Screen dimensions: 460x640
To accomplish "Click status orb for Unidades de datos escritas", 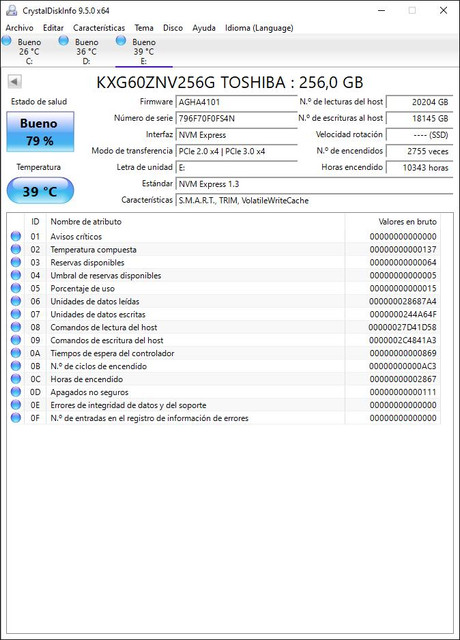I will pos(16,314).
